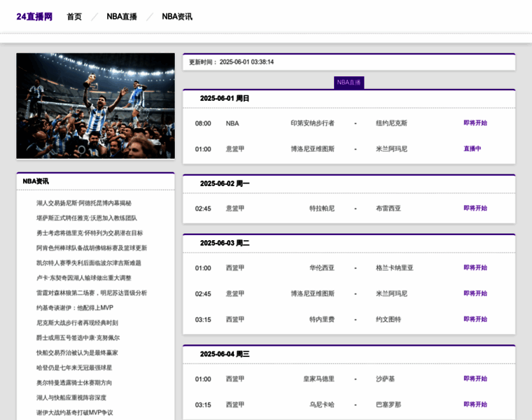The image size is (532, 420).
Task: Open news 阿肯色州棒球队备战胡佛锦标赛
Action: point(92,248)
